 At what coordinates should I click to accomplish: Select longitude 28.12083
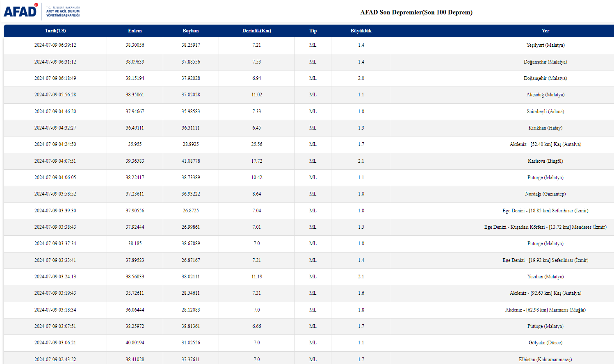[191, 310]
